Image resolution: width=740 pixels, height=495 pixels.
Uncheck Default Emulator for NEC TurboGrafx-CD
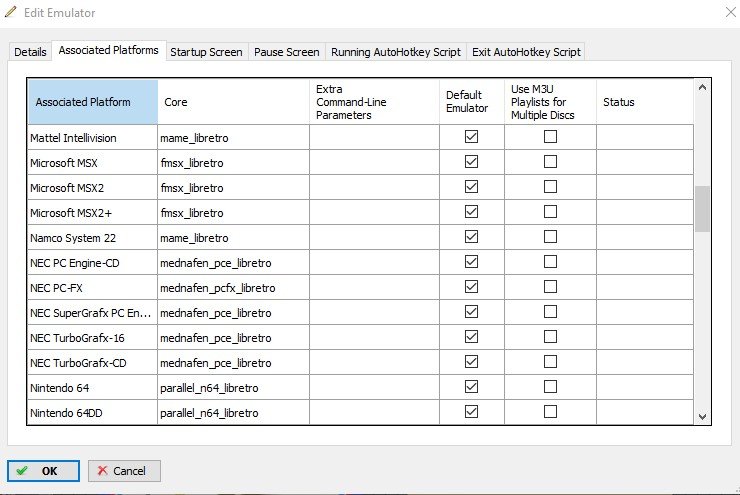pyautogui.click(x=471, y=362)
